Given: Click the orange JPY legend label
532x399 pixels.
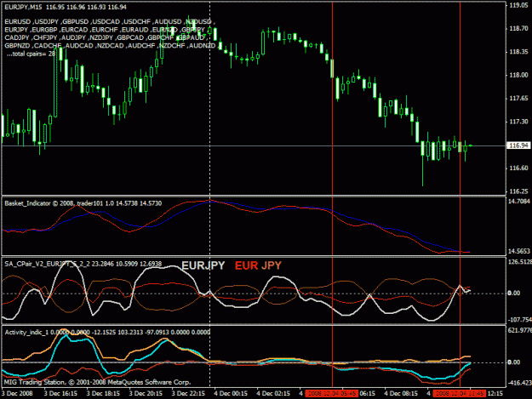Looking at the screenshot, I should pos(271,265).
